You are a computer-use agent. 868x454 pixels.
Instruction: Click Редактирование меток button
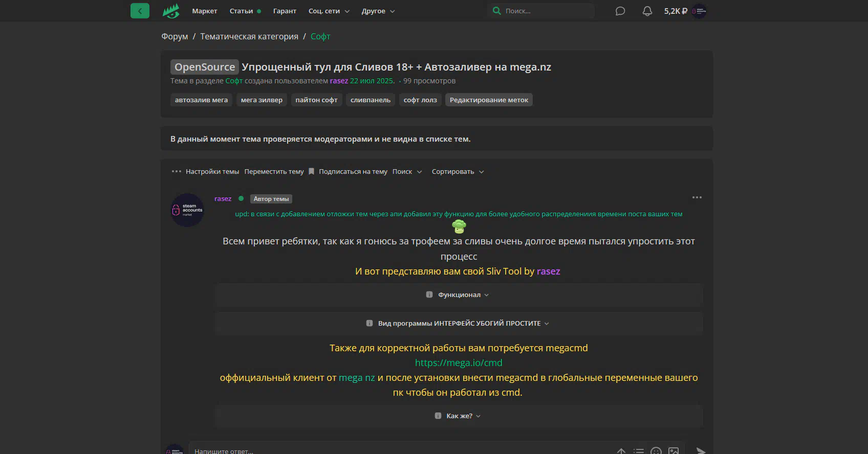[x=489, y=100]
